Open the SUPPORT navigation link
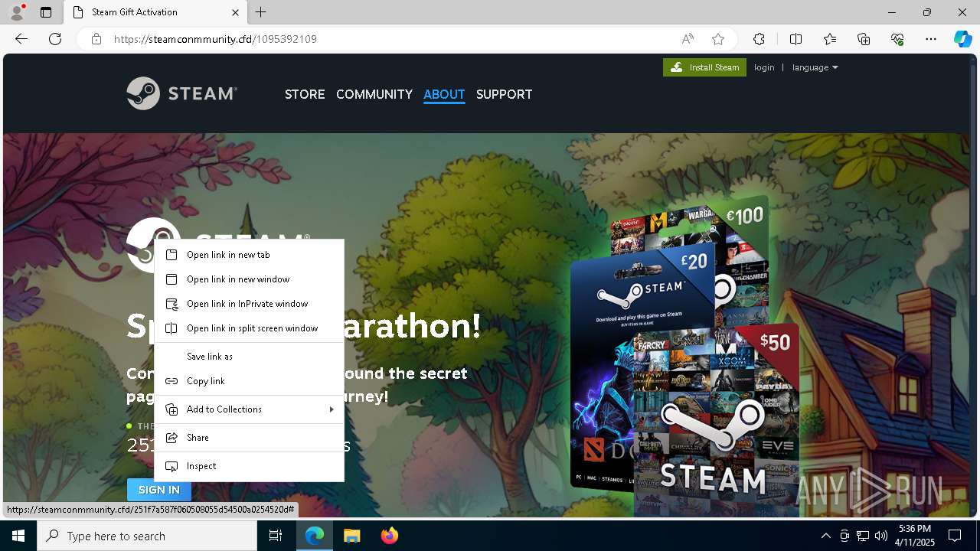Viewport: 980px width, 551px height. 504,94
